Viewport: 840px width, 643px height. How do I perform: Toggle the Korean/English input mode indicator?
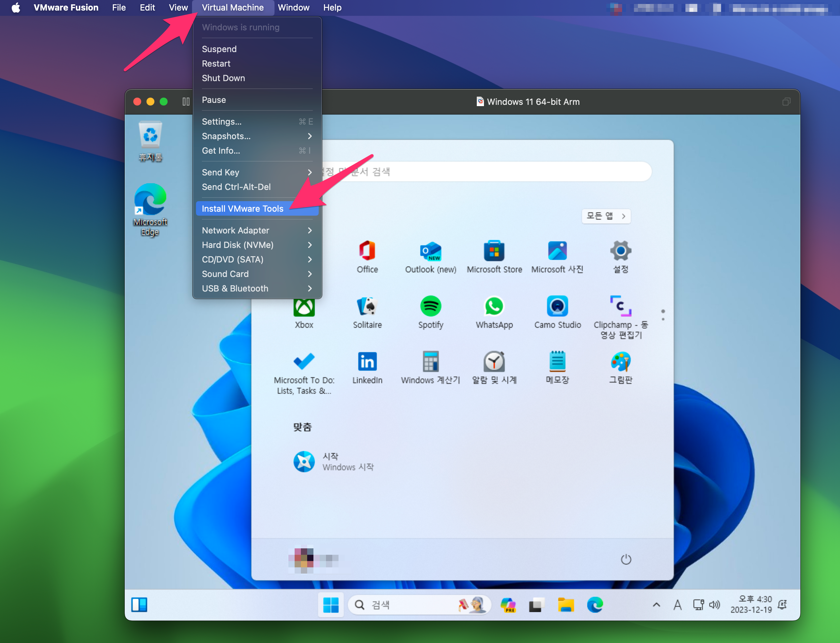(677, 605)
